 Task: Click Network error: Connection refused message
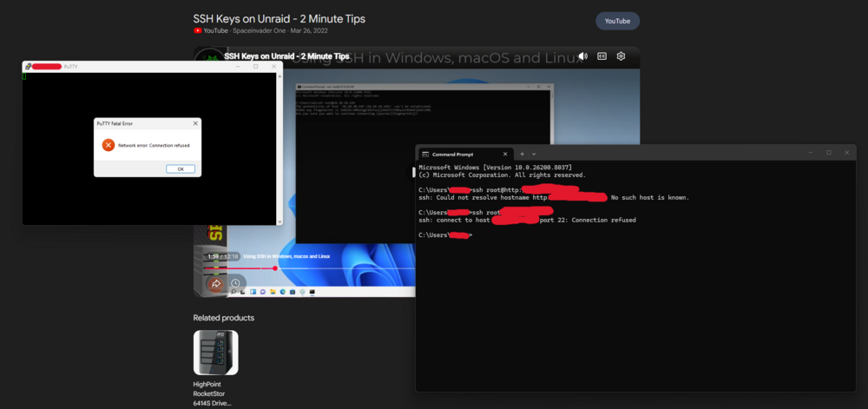pyautogui.click(x=154, y=146)
